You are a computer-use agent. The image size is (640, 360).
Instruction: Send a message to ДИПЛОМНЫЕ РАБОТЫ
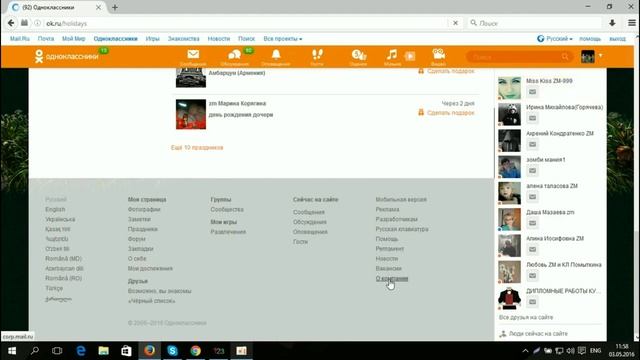coord(532,302)
